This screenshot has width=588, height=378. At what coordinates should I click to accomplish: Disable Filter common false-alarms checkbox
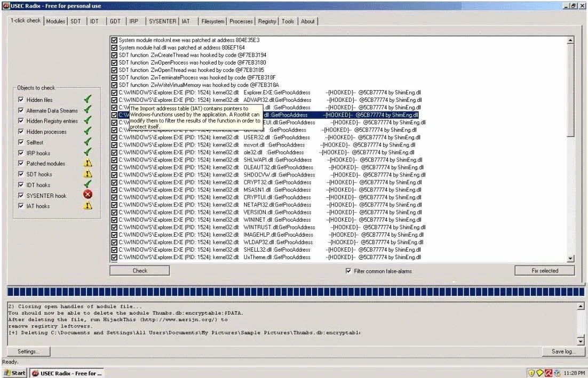coord(348,271)
